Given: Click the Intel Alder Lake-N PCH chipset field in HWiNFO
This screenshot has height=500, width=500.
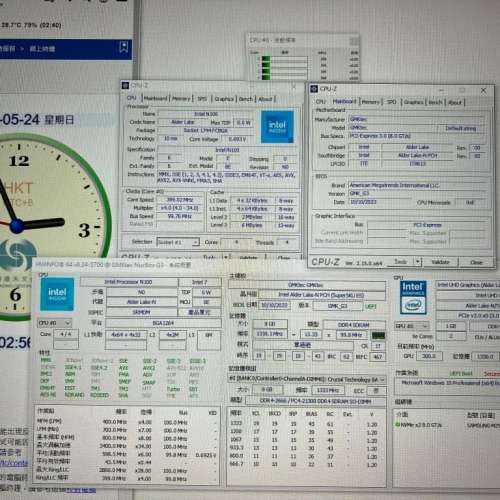Looking at the screenshot, I should 321,295.
